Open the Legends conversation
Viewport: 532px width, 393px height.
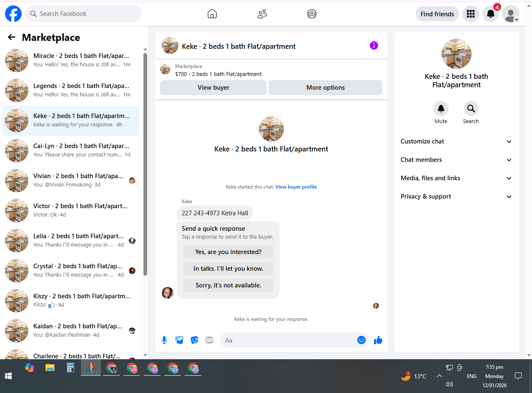pyautogui.click(x=70, y=91)
